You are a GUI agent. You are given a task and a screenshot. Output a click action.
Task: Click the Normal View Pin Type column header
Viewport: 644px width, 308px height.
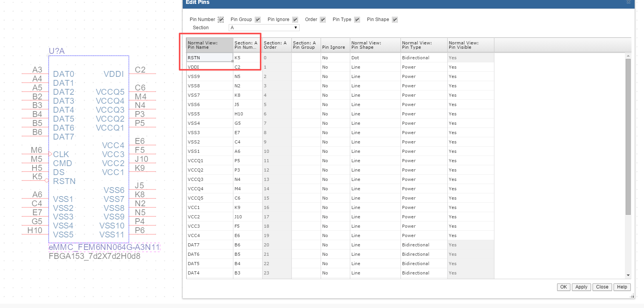pos(424,45)
